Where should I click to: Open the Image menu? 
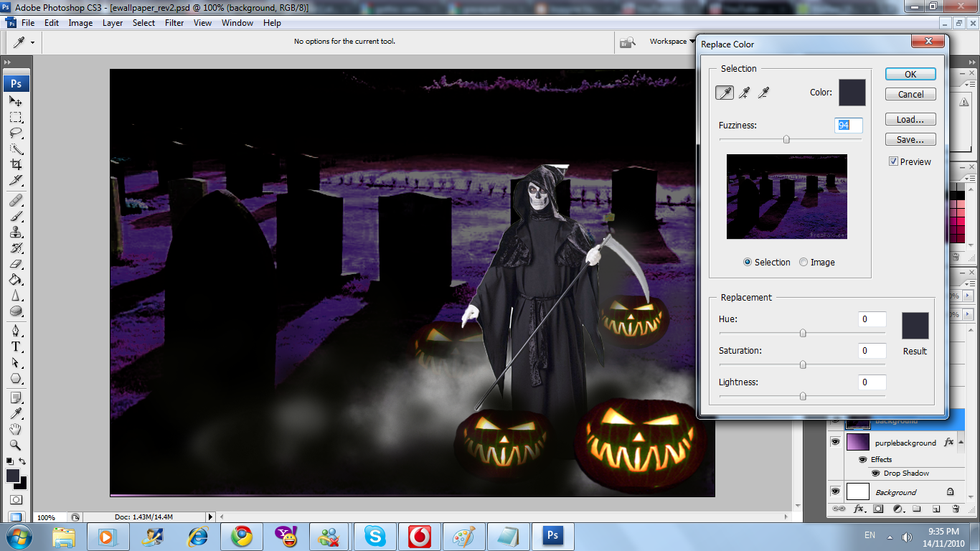coord(80,23)
